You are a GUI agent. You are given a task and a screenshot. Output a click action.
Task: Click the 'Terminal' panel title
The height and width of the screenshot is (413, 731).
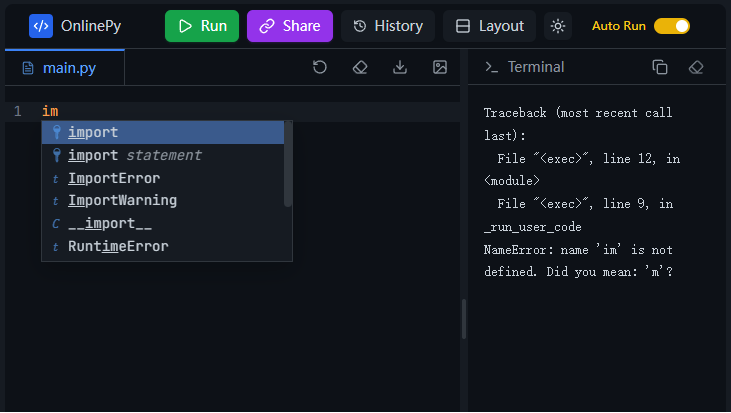[x=536, y=67]
